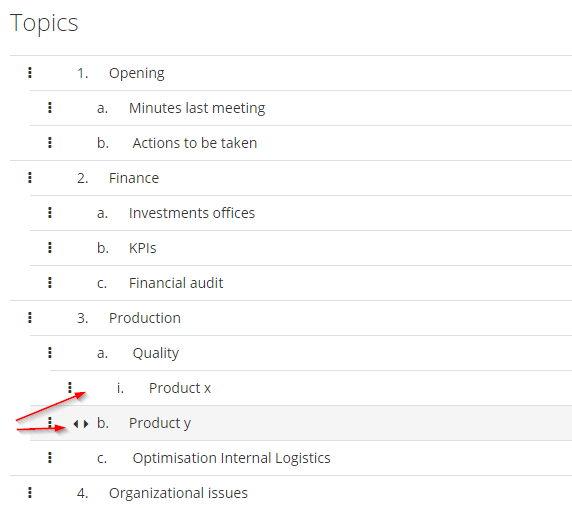Select the Production topic
The height and width of the screenshot is (508, 572).
[145, 318]
